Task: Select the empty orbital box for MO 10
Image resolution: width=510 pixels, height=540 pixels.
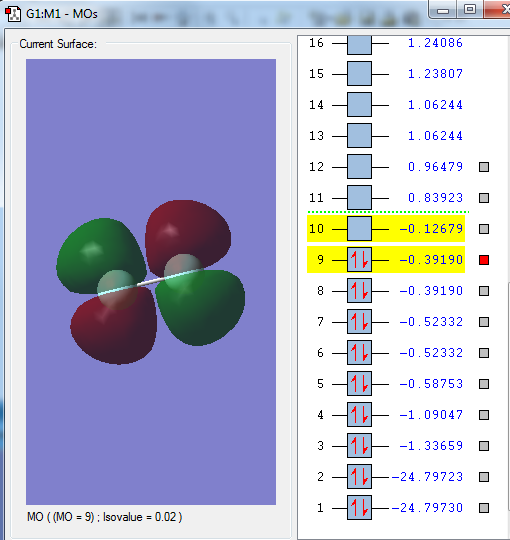Action: (x=359, y=229)
